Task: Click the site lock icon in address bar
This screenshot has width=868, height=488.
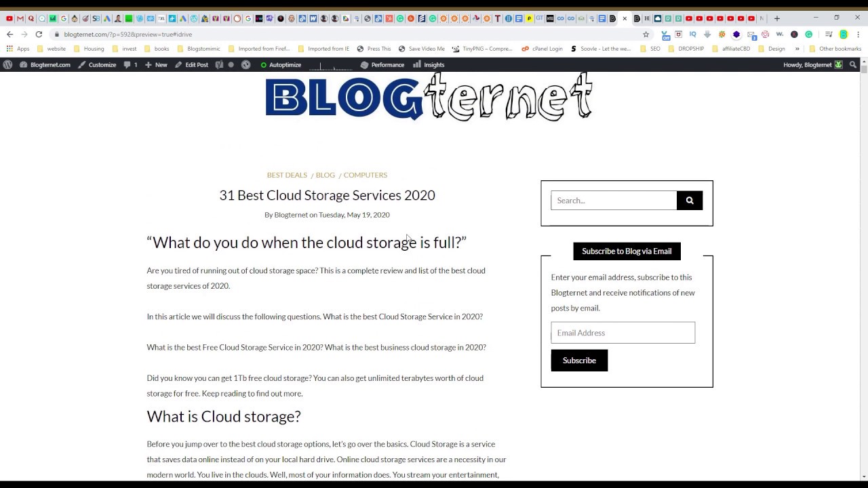Action: point(57,34)
